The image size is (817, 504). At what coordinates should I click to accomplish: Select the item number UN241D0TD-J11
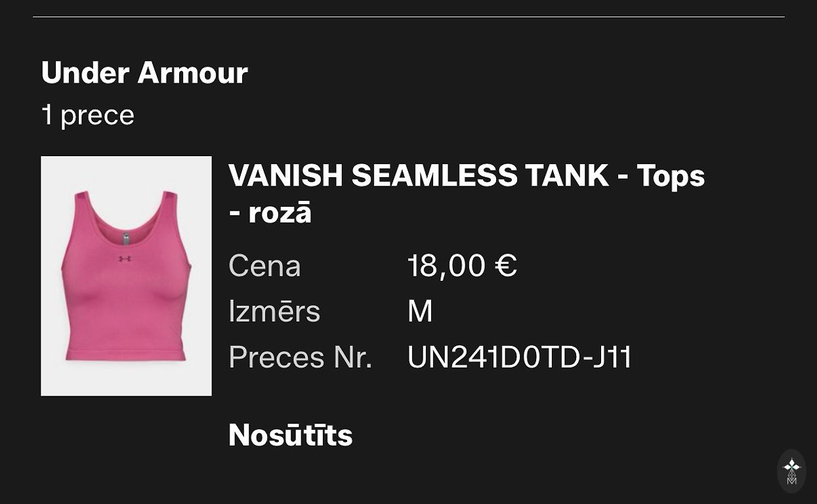pos(519,358)
